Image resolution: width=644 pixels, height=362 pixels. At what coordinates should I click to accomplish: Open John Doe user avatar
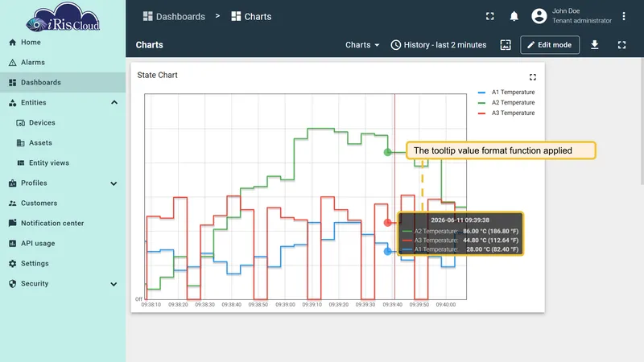point(539,16)
